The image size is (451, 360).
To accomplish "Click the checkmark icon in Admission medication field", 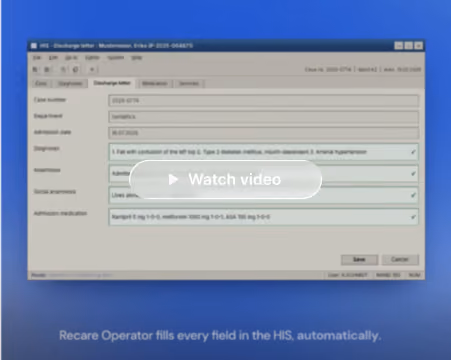I will [x=413, y=217].
